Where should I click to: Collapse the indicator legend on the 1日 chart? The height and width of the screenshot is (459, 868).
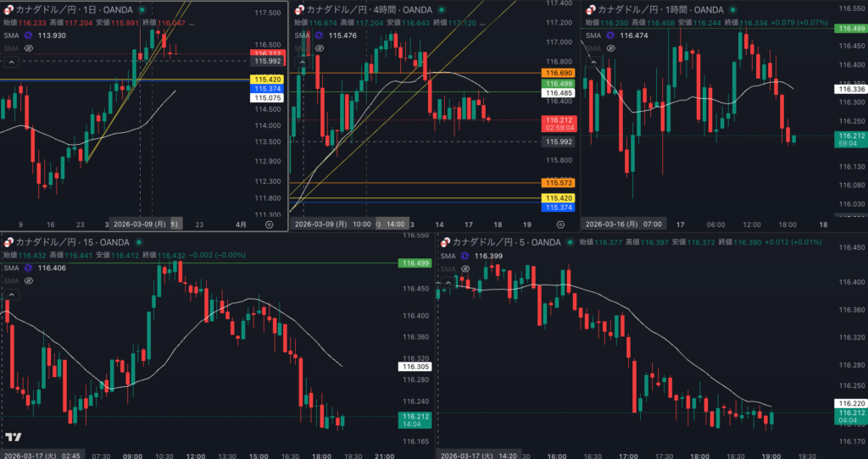11,63
